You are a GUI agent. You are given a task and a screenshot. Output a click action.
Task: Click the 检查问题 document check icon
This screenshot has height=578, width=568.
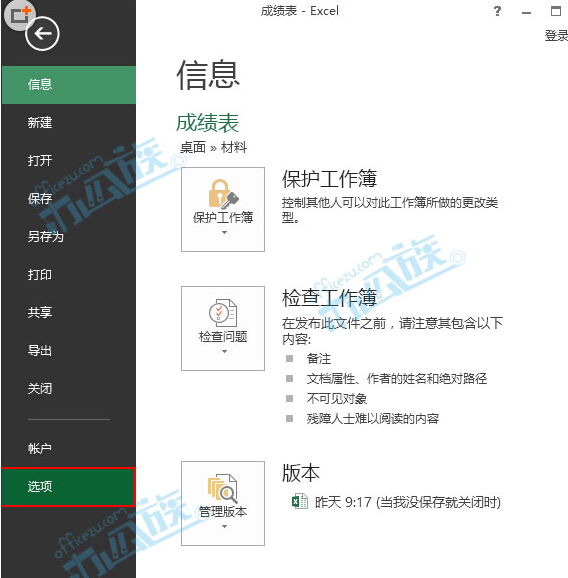223,313
